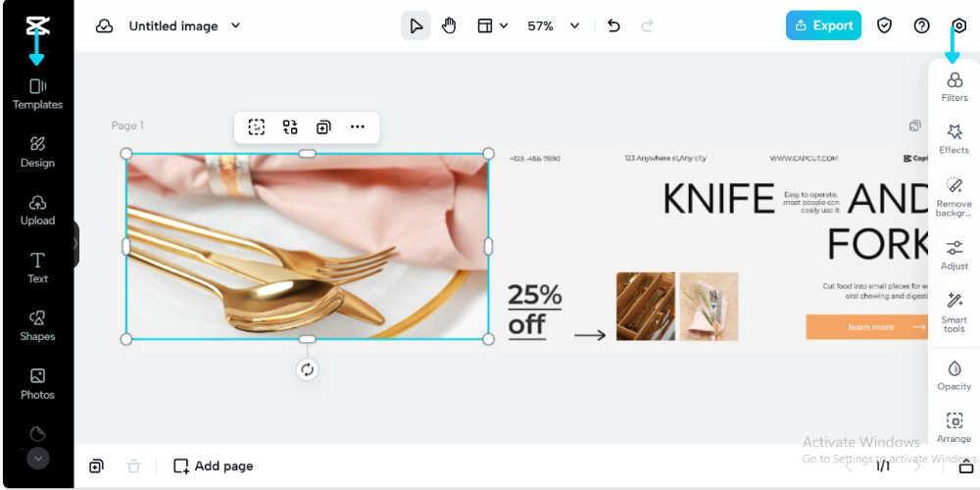The image size is (980, 490).
Task: Click the replace image icon in floating toolbar
Action: (290, 126)
